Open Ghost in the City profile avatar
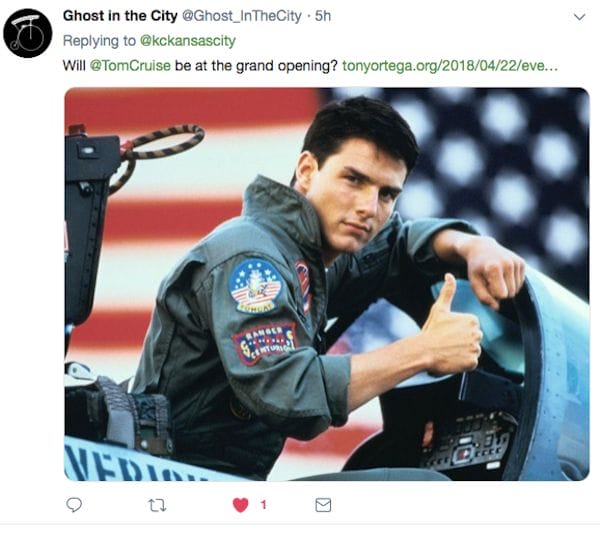600x533 pixels. pyautogui.click(x=28, y=33)
